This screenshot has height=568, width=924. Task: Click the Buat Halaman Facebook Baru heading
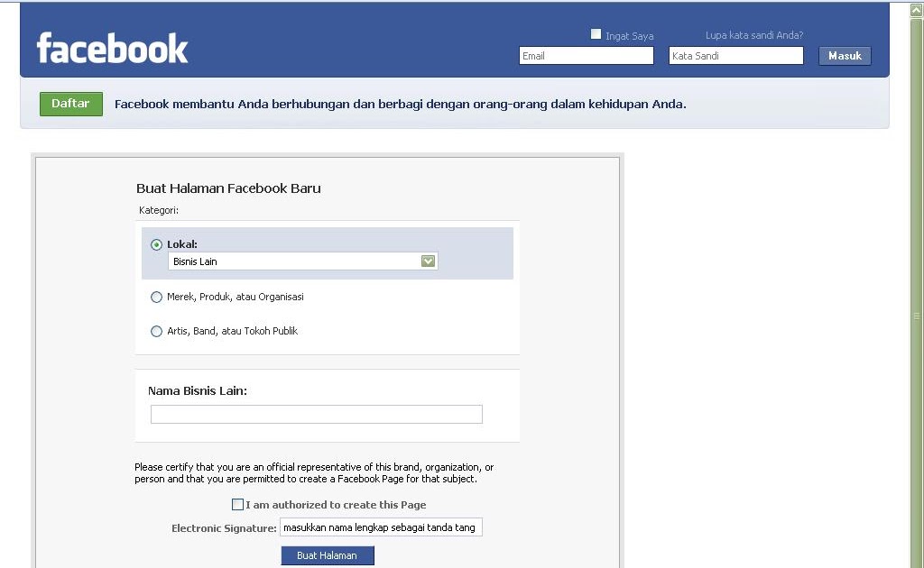pyautogui.click(x=228, y=188)
